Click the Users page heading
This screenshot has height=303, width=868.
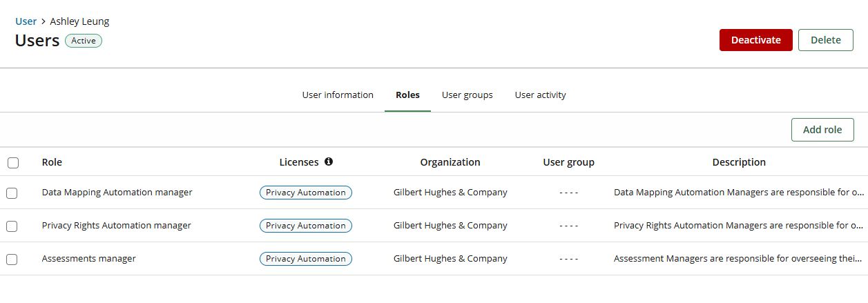[x=37, y=41]
